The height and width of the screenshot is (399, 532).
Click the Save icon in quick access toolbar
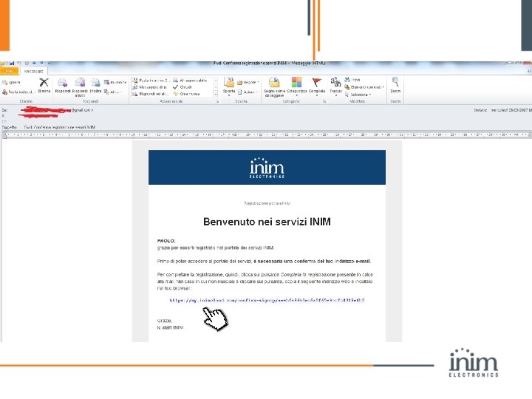click(11, 63)
